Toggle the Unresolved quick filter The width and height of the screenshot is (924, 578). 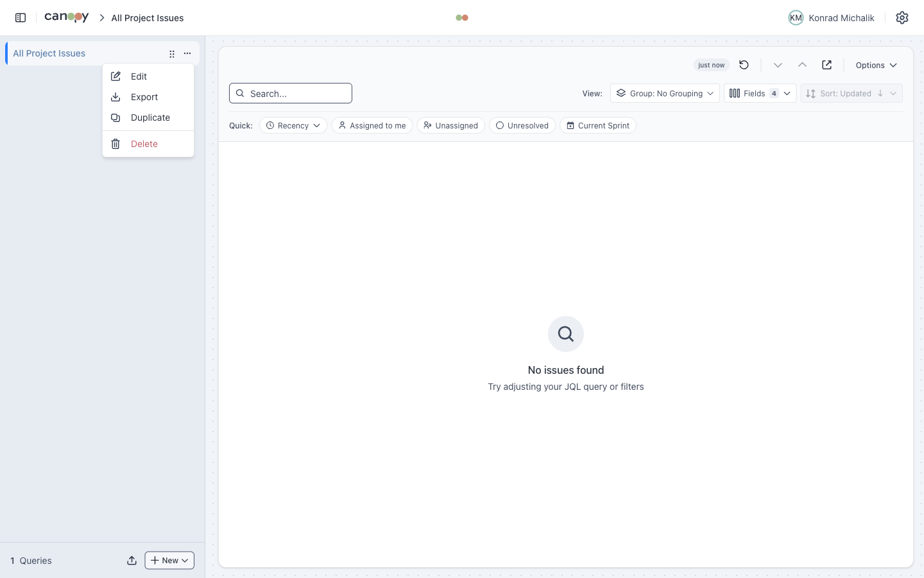[522, 125]
